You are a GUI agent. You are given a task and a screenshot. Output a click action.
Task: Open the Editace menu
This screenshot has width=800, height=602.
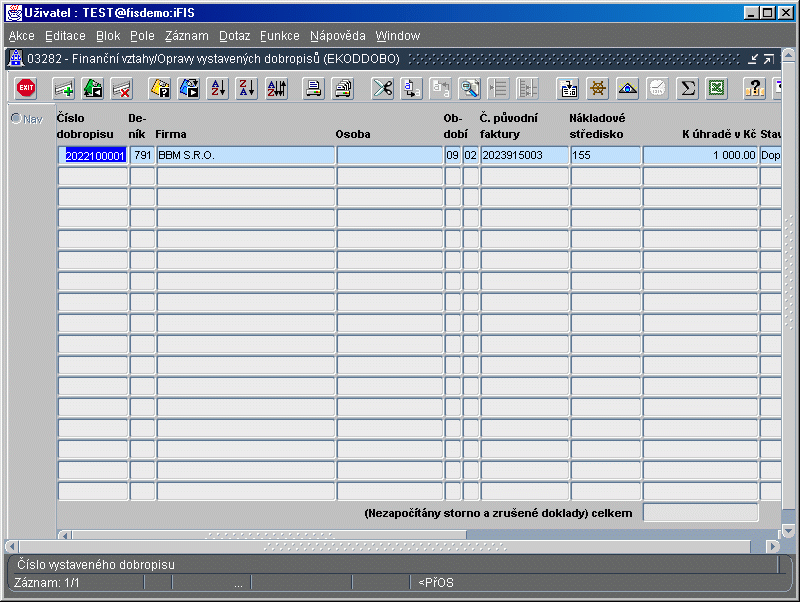(65, 36)
